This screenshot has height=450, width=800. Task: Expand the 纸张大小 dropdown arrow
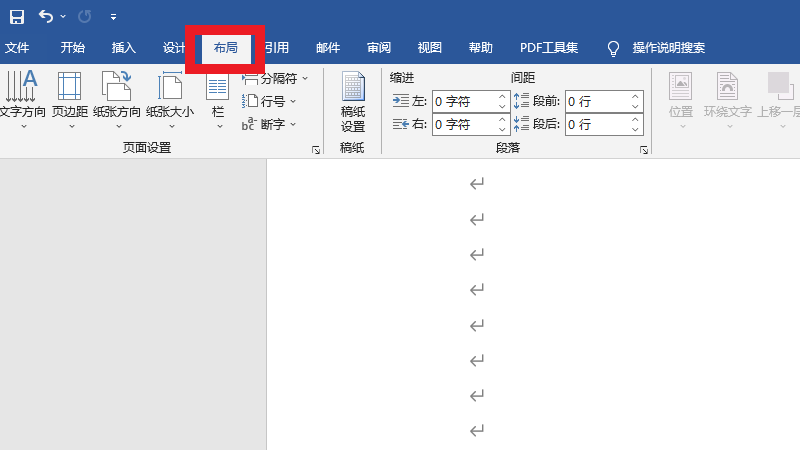point(172,127)
